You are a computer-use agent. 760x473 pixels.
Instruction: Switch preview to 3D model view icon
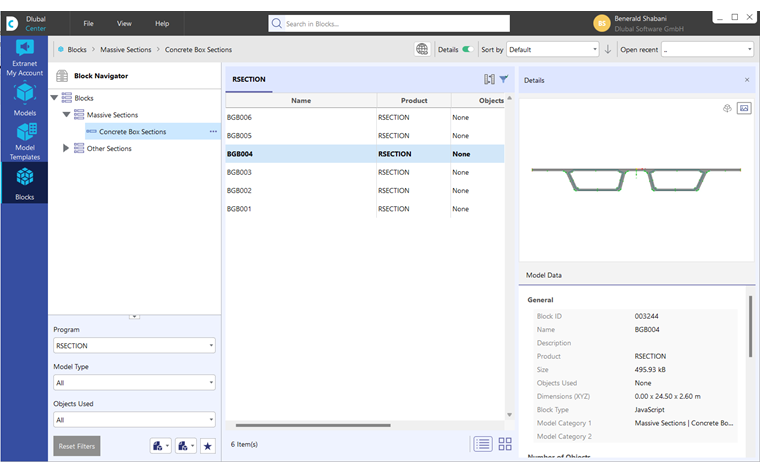727,108
